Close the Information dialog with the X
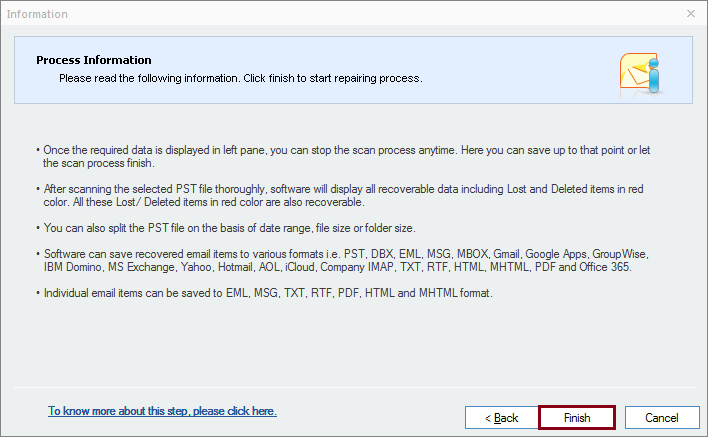The width and height of the screenshot is (708, 437). pos(691,14)
